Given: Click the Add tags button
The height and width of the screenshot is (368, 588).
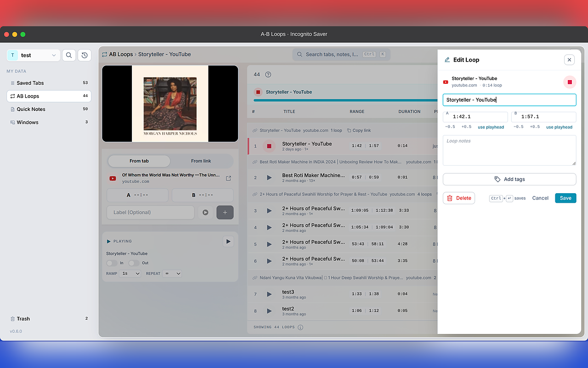Looking at the screenshot, I should [509, 179].
